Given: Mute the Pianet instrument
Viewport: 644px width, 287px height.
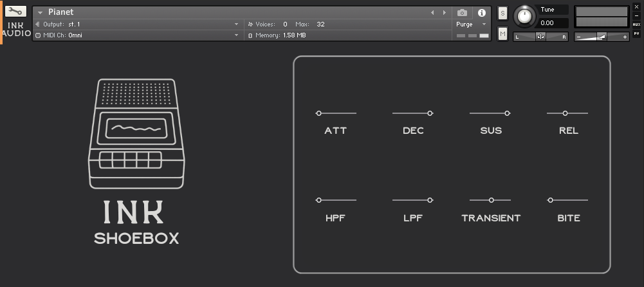Looking at the screenshot, I should pos(502,33).
